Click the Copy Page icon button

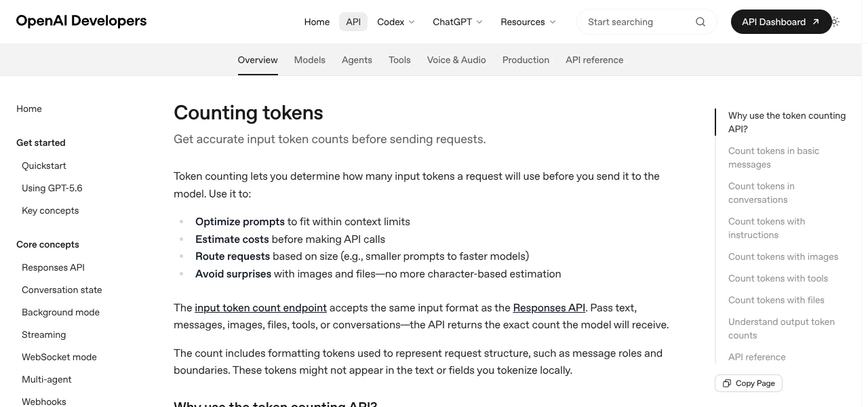[749, 383]
